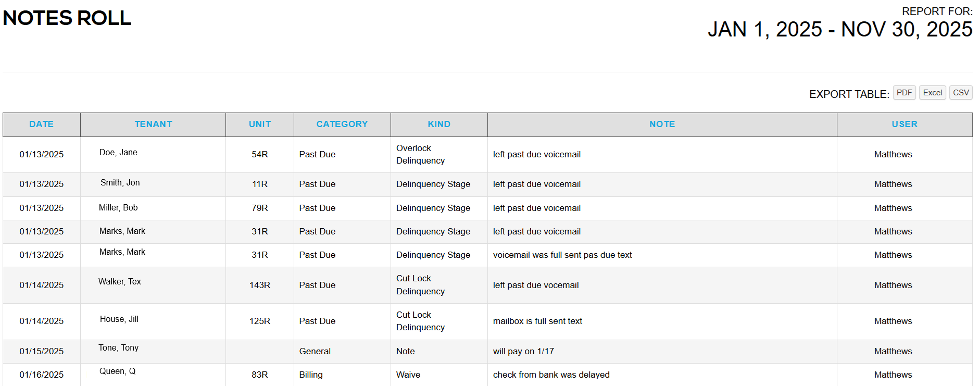Export the table as PDF
This screenshot has width=980, height=386.
[x=904, y=93]
